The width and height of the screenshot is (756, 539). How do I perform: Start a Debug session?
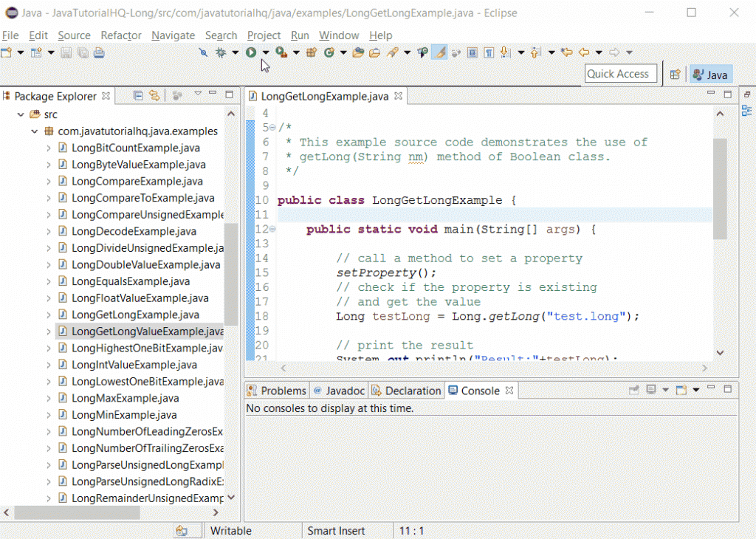point(221,52)
